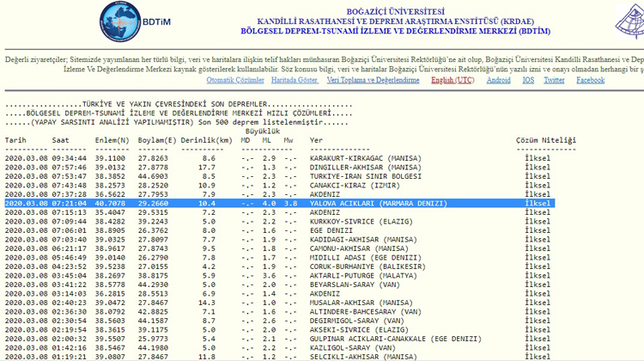Click ML value 3.6 in AKTARLI-PUTURGE row

[269, 276]
